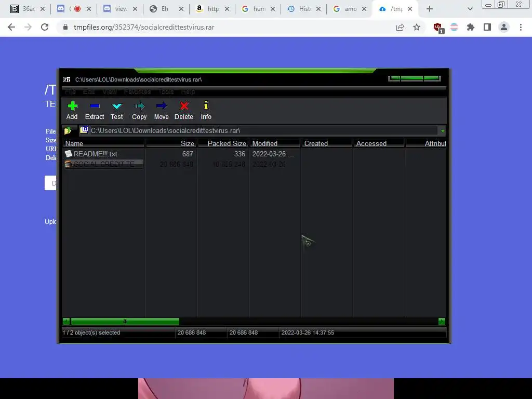This screenshot has height=399, width=532.
Task: Toggle Chrome side panel icon
Action: point(487,27)
